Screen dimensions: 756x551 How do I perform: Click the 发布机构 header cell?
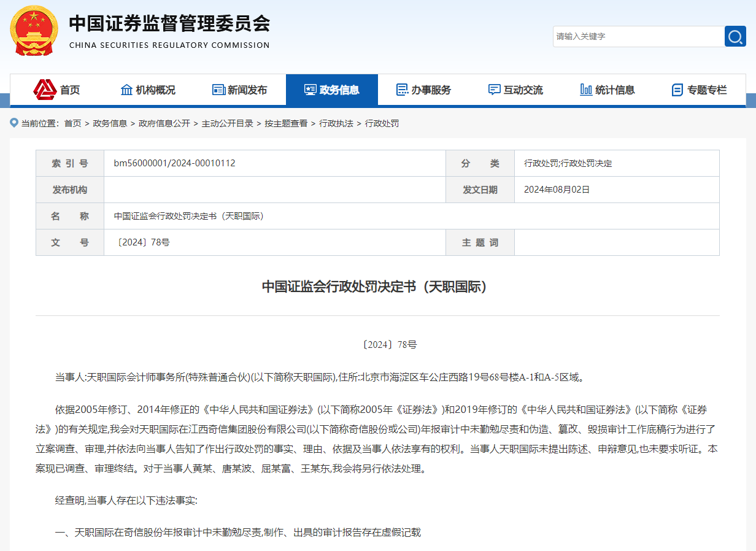point(70,190)
